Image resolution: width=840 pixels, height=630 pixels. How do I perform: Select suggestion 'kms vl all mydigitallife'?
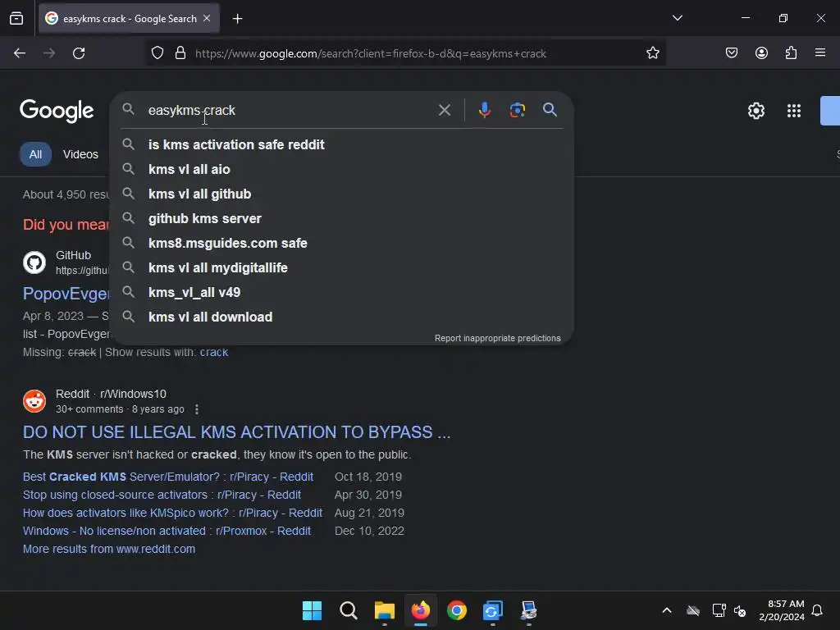342,268
